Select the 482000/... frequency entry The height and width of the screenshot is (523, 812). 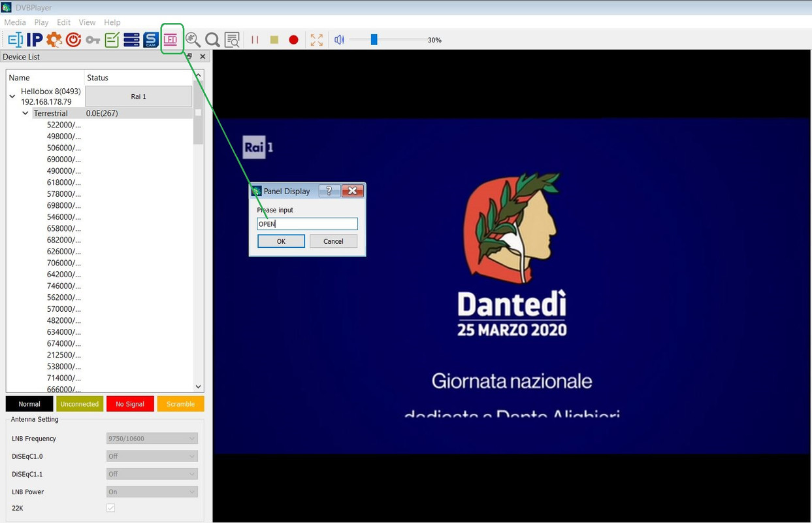pos(64,320)
